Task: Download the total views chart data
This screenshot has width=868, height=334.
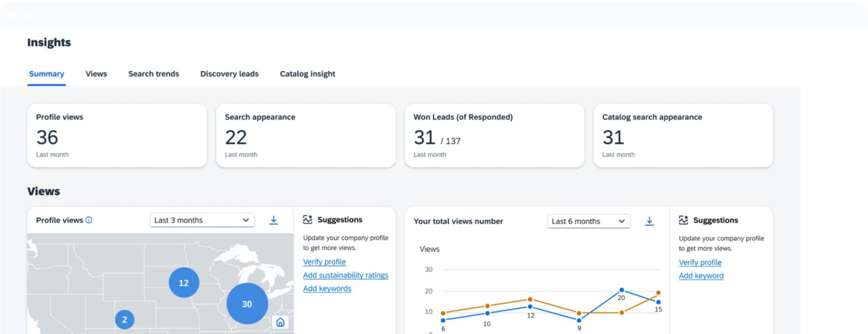Action: coord(649,221)
